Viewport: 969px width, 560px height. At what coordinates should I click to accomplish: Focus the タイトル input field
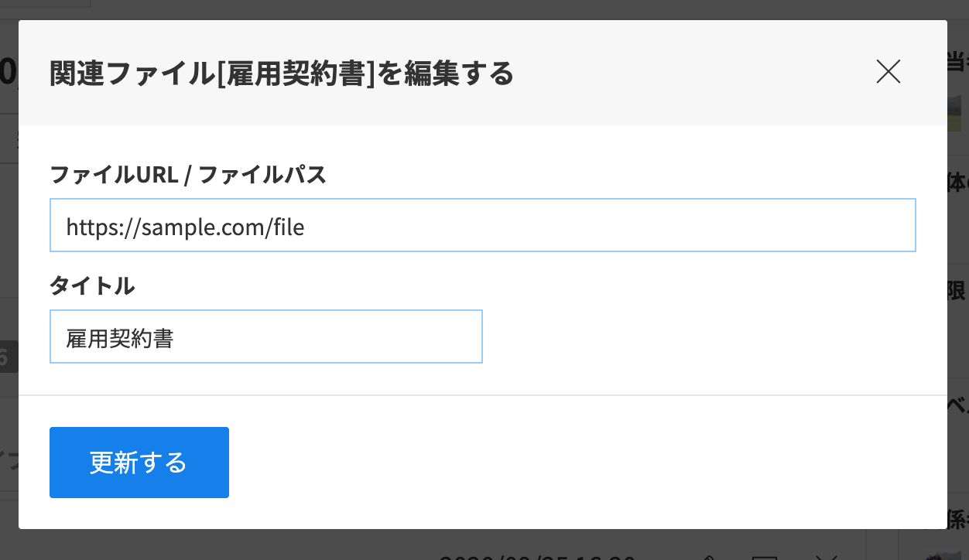tap(266, 336)
